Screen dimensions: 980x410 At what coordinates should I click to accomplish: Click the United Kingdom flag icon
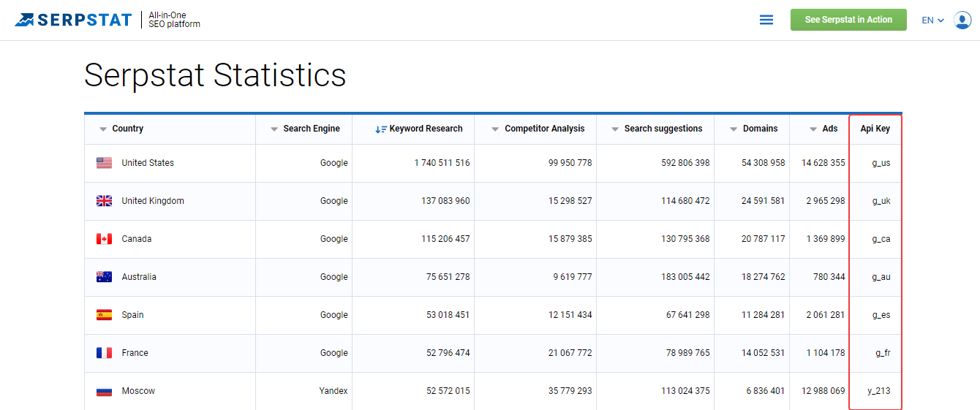104,201
